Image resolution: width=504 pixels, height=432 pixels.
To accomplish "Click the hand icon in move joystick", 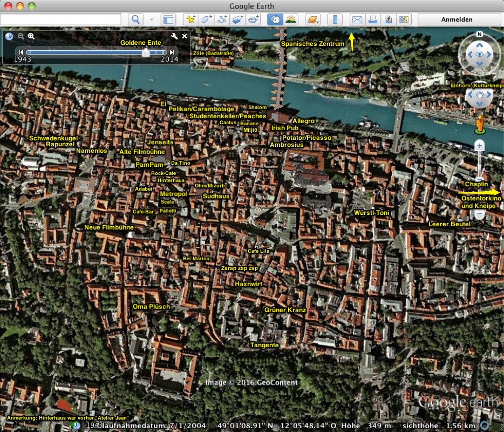I will coord(480,94).
